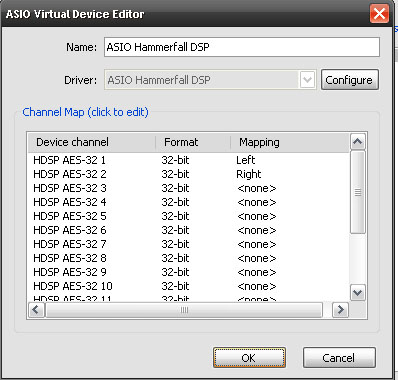Confirm with the OK button

249,358
